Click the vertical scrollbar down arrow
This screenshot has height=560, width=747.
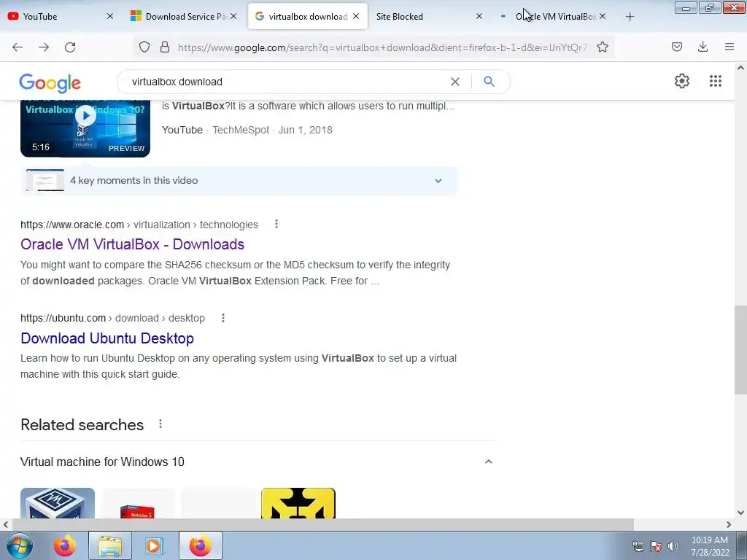740,513
